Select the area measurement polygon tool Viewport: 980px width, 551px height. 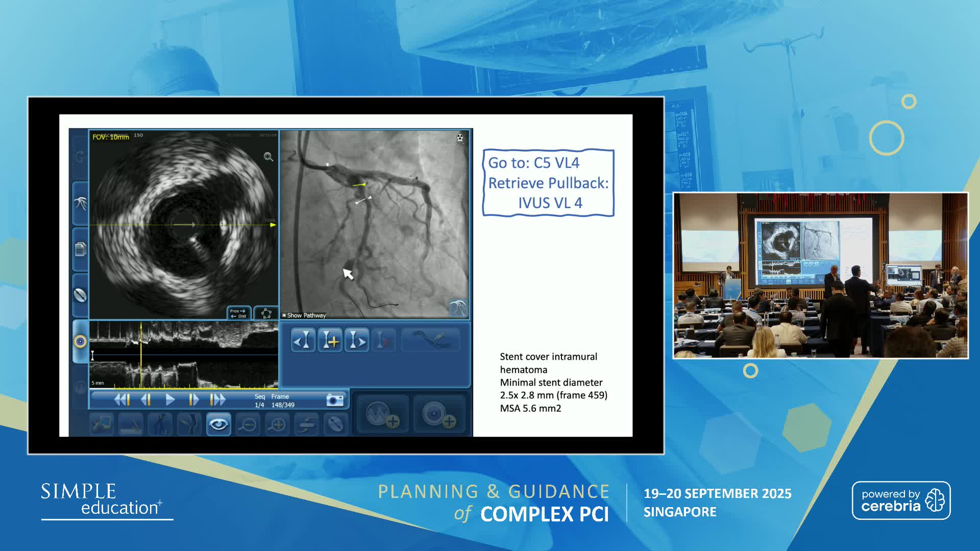[x=266, y=313]
